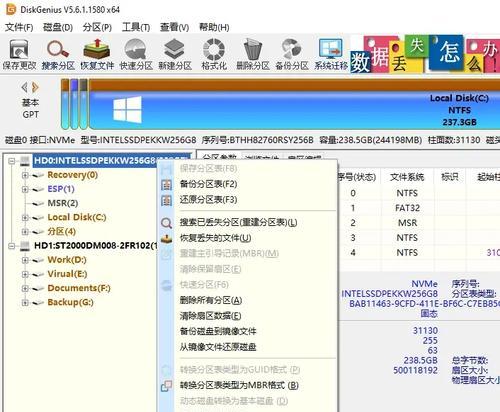Click the 还原分区表 menu icon
500x412 pixels.
click(166, 200)
